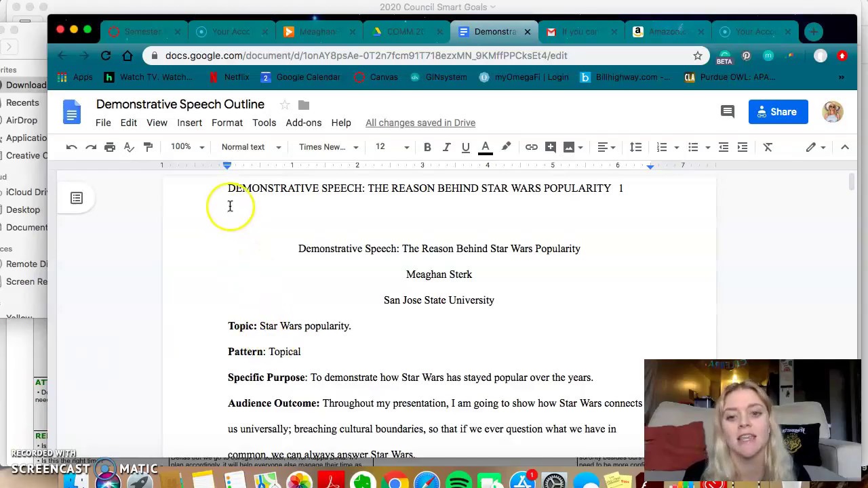Open the Canvas bookmark
Image resolution: width=868 pixels, height=488 pixels.
click(x=376, y=77)
